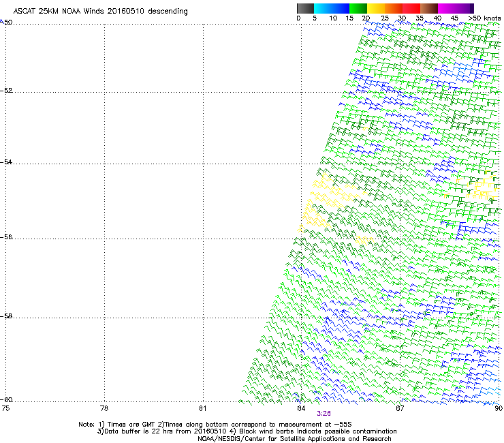Click the '-56' latitude axis label
Screen dimensions: 504x443
click(7, 236)
